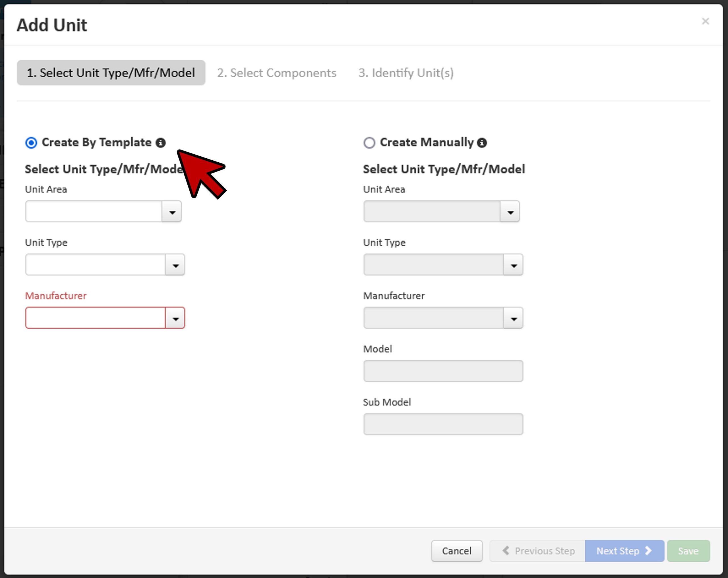Image resolution: width=728 pixels, height=578 pixels.
Task: Click the green Save button
Action: click(688, 551)
